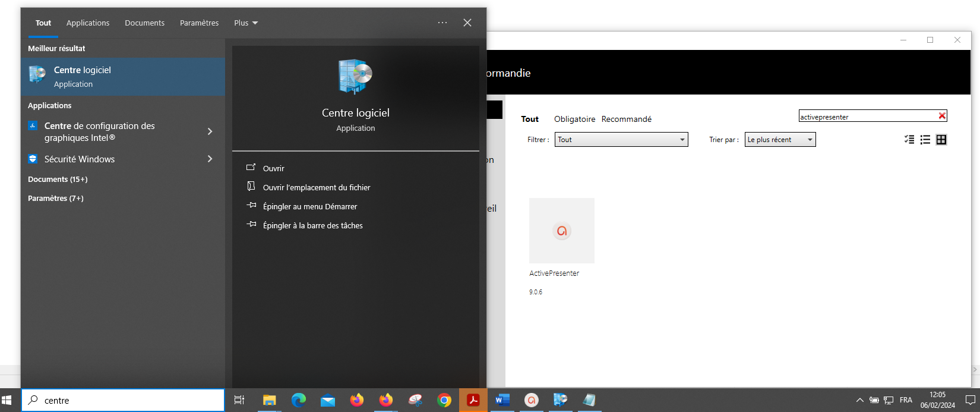Pin Centre logiciel to the taskbar

312,225
